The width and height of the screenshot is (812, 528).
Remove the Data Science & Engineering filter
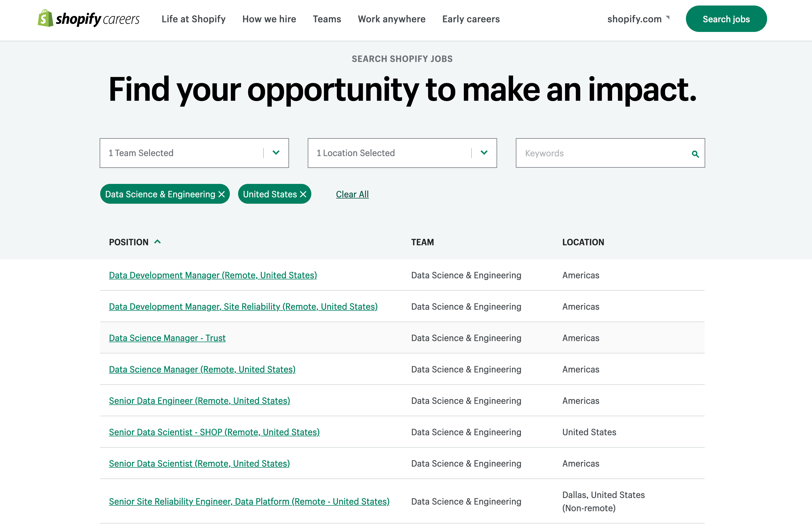point(222,194)
